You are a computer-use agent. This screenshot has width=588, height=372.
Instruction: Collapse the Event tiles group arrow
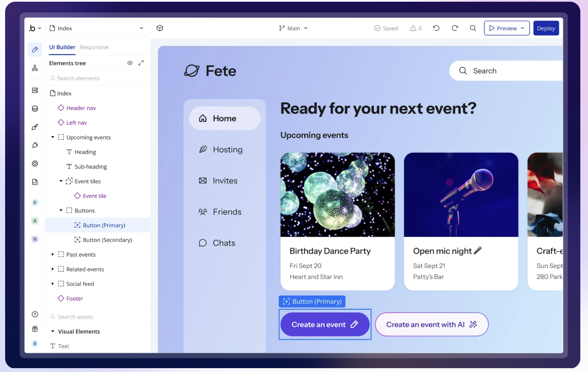[x=61, y=181]
